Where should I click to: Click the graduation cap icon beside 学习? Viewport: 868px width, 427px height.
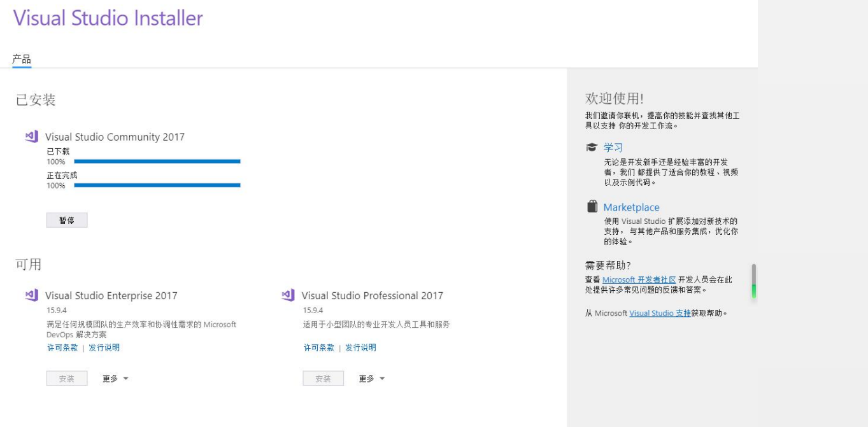pyautogui.click(x=592, y=147)
